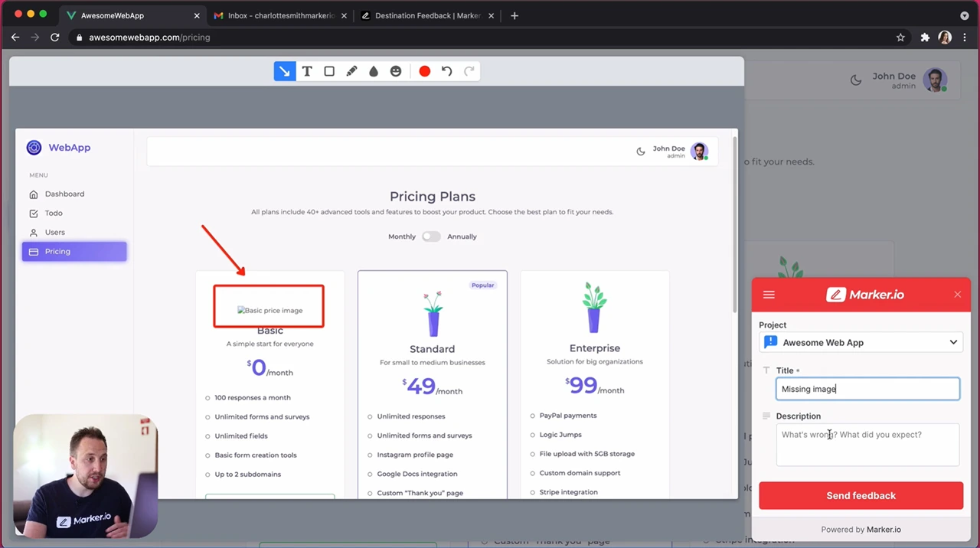
Task: Open the tab search dropdown arrow
Action: coord(964,15)
